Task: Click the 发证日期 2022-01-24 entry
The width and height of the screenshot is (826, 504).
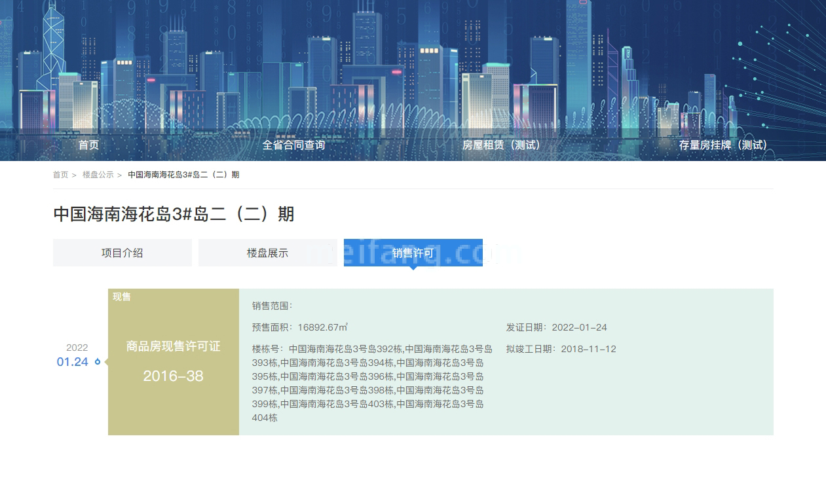Action: click(556, 327)
